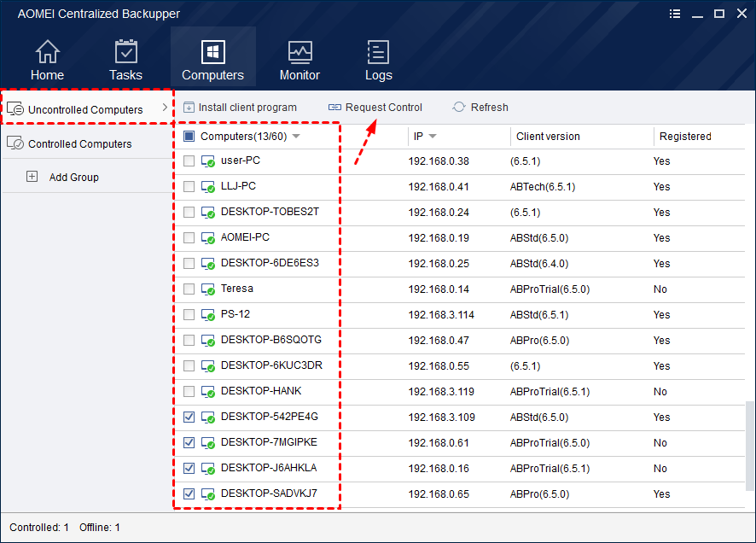
Task: Click client version ABTech(6.5.1)
Action: click(x=543, y=187)
